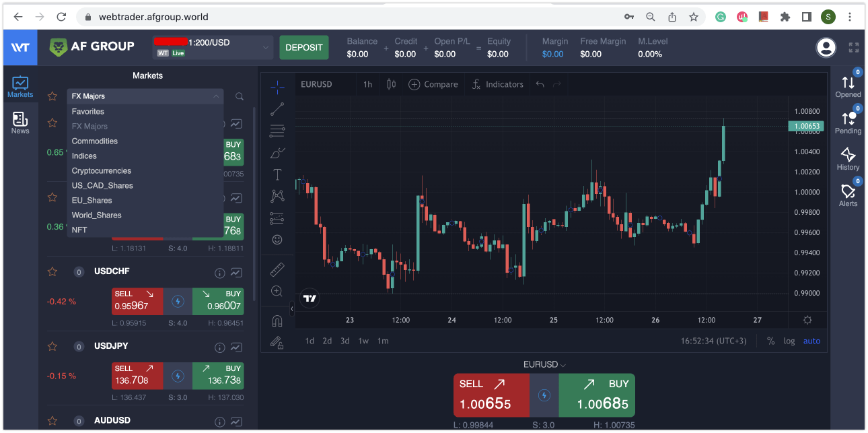Toggle one-click trading lightning for USDCHF
868x433 pixels.
point(178,302)
